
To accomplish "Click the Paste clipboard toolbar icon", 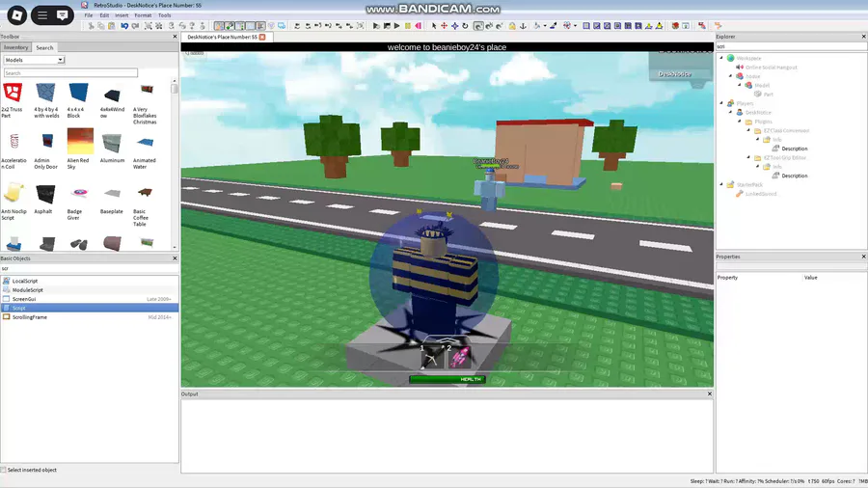I will click(x=112, y=26).
